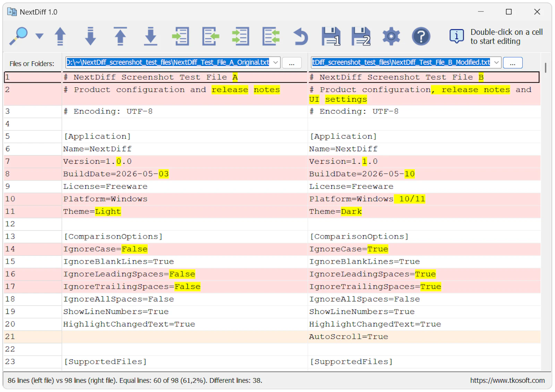Select right cell 'Theme=Dark'
555x392 pixels.
point(424,212)
